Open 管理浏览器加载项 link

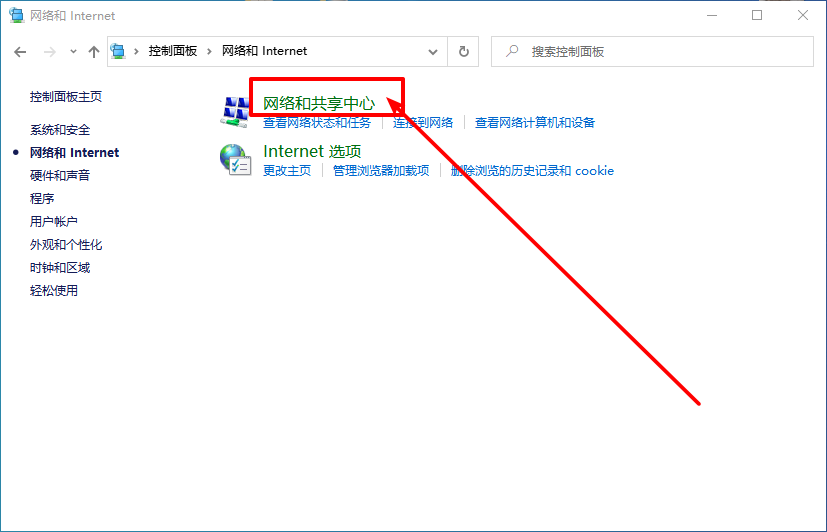(381, 171)
